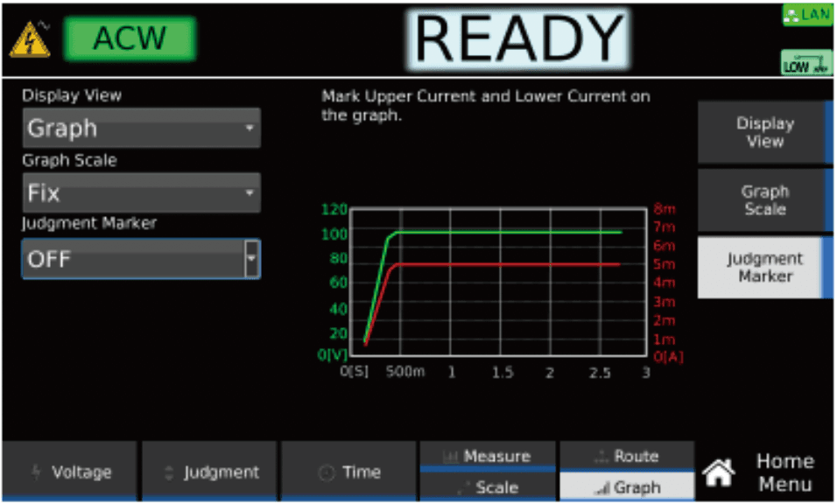Click the LOW terminal status icon
This screenshot has width=837, height=504.
coord(806,63)
